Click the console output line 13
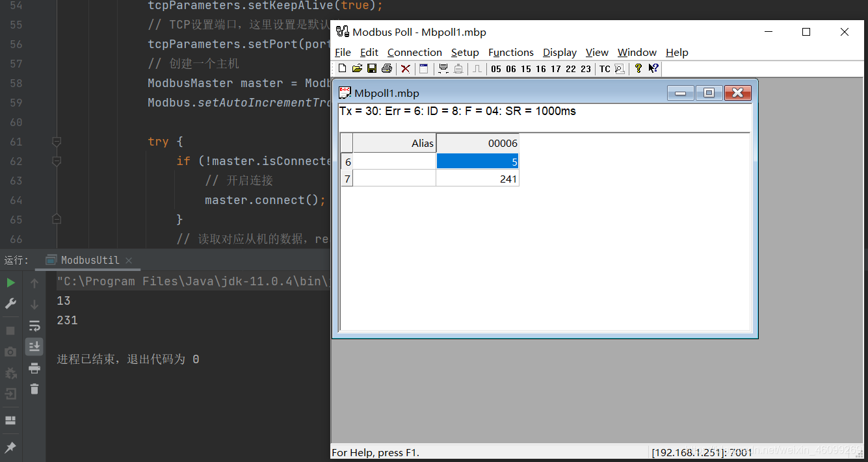The height and width of the screenshot is (462, 868). tap(64, 301)
